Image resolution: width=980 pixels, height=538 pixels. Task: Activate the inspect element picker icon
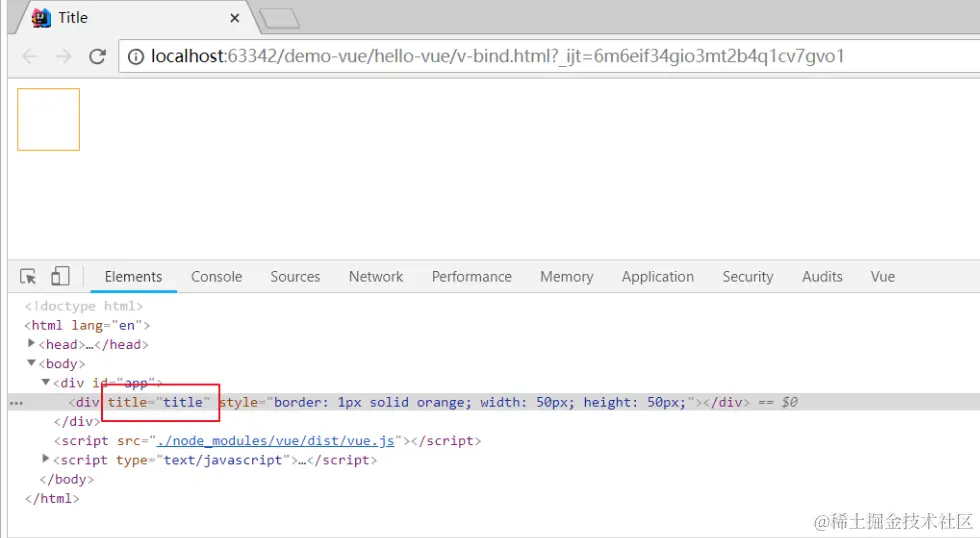(28, 276)
